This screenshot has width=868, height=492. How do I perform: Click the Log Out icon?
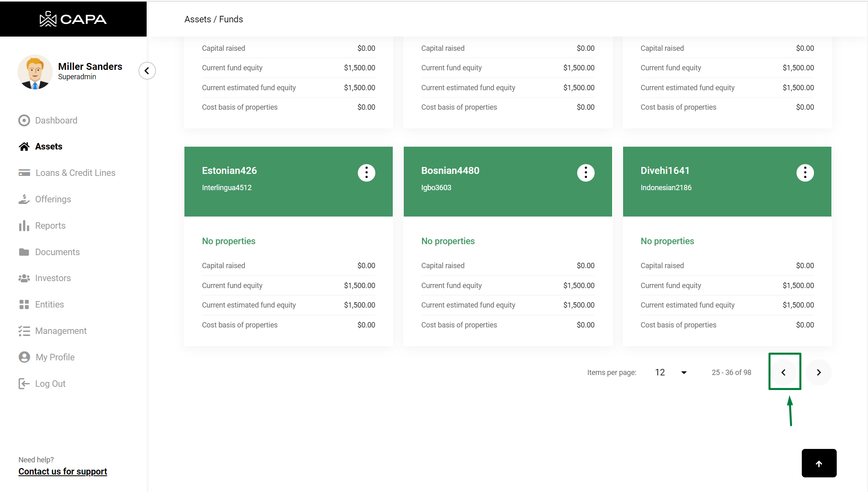[x=24, y=384]
